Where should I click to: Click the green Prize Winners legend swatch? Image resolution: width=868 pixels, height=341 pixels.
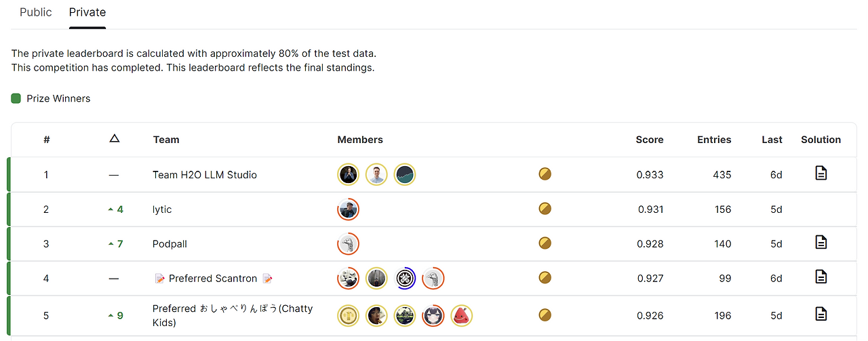click(x=16, y=99)
